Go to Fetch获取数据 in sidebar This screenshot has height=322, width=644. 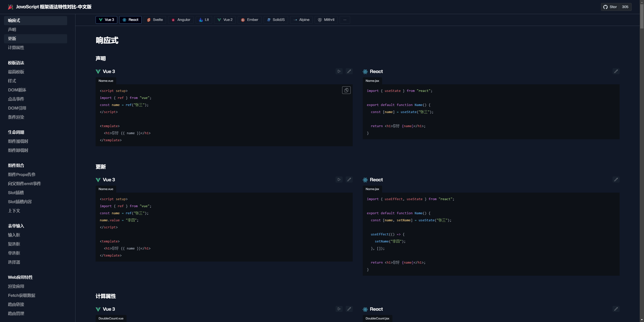pos(35,295)
